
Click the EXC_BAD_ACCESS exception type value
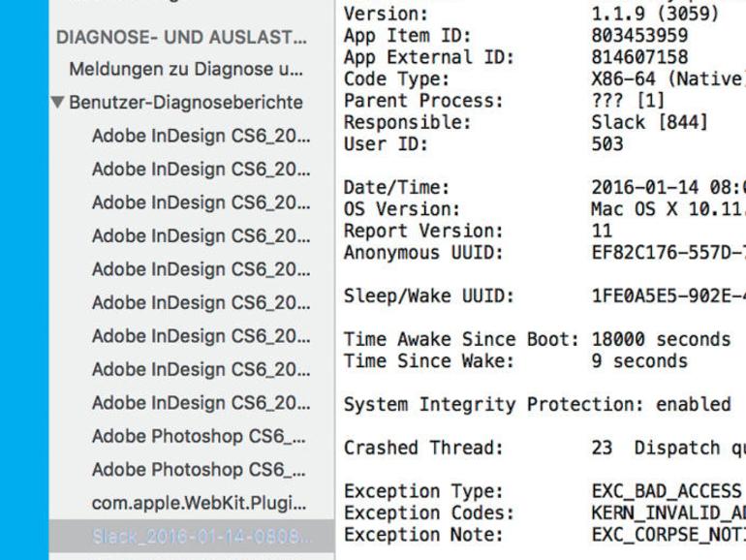(666, 491)
